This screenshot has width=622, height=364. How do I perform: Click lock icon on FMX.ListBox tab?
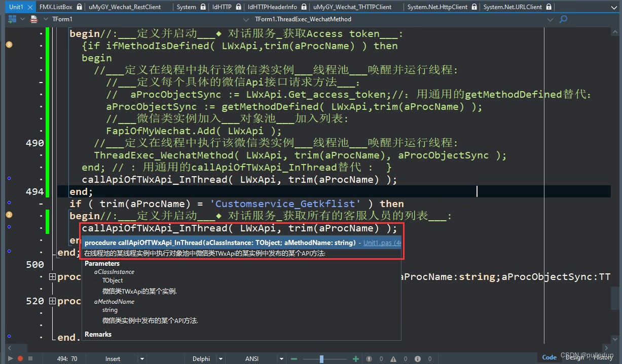pyautogui.click(x=79, y=7)
